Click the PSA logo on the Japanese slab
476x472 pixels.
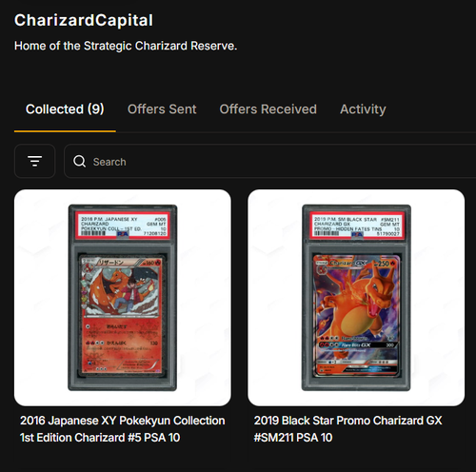pyautogui.click(x=123, y=234)
